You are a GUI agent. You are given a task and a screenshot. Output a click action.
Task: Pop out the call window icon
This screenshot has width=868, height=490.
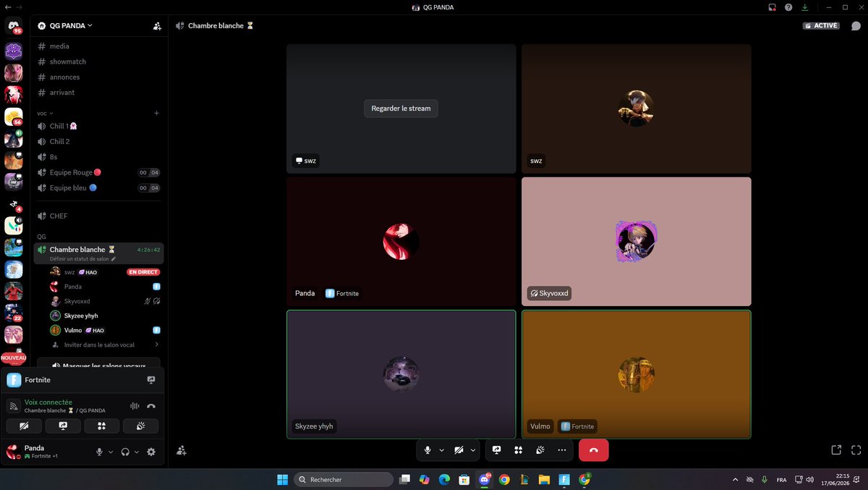(x=836, y=449)
